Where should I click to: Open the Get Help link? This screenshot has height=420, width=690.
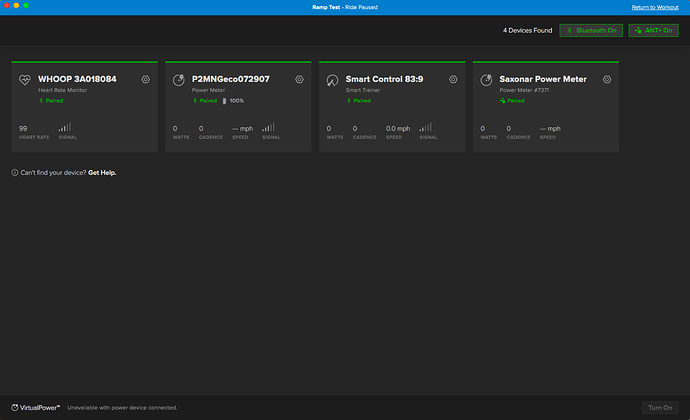pyautogui.click(x=102, y=173)
